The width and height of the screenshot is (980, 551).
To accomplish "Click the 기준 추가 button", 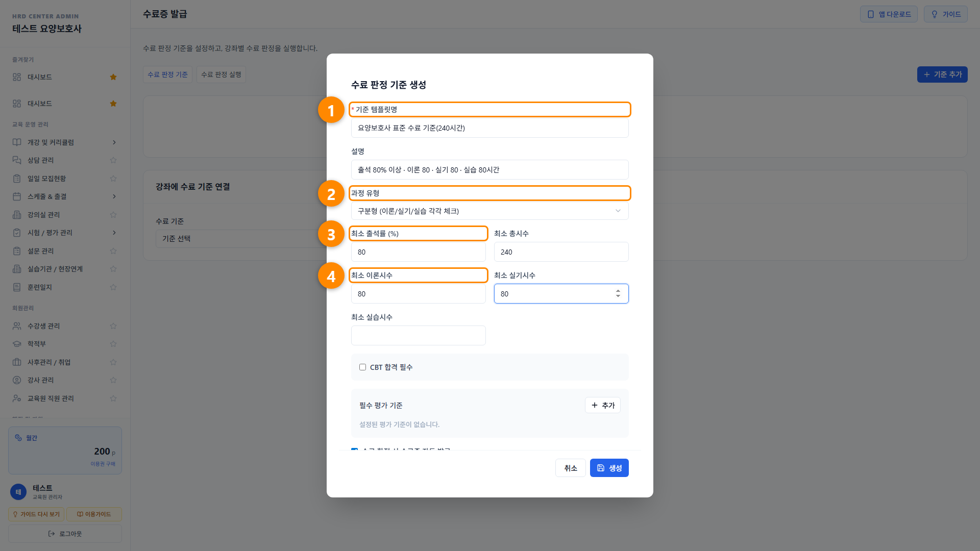I will pyautogui.click(x=942, y=74).
